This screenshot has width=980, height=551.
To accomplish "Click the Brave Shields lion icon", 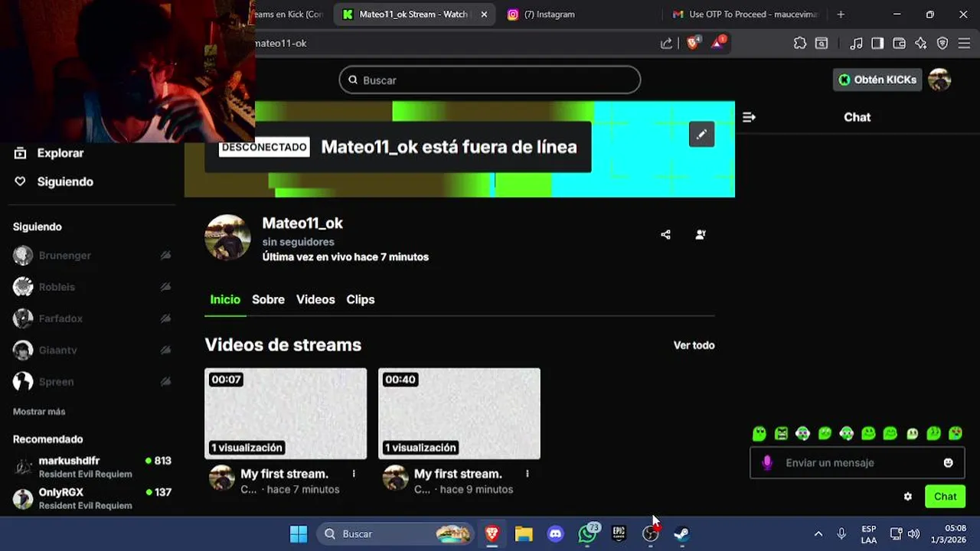I will point(693,44).
